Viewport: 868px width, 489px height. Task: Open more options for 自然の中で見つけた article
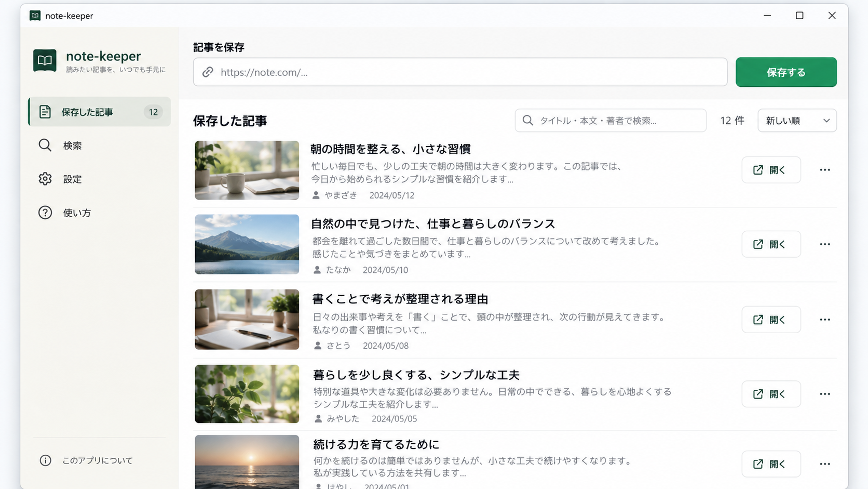(825, 244)
